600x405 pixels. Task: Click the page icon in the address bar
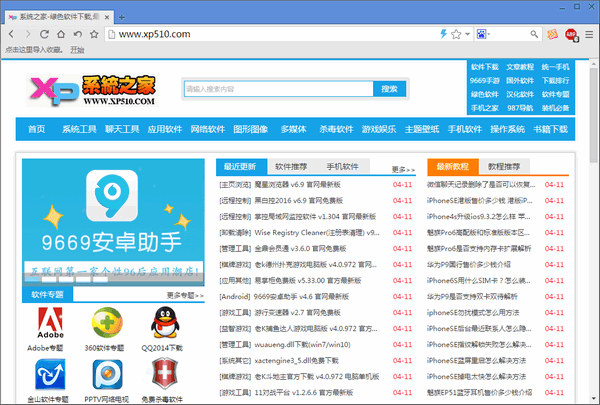112,34
